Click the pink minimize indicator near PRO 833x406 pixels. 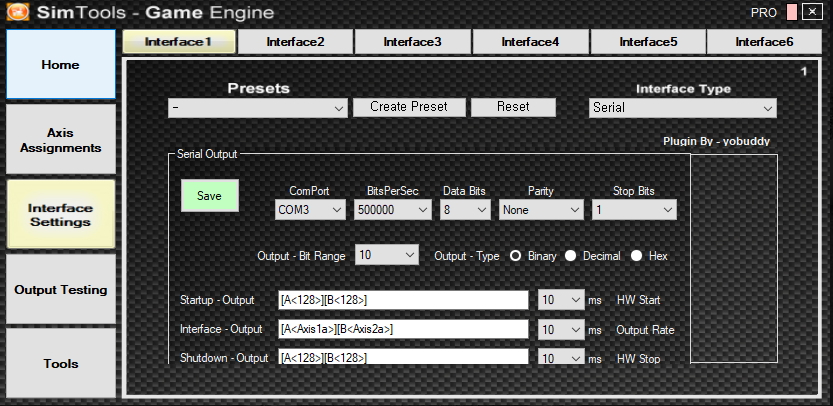(x=792, y=12)
